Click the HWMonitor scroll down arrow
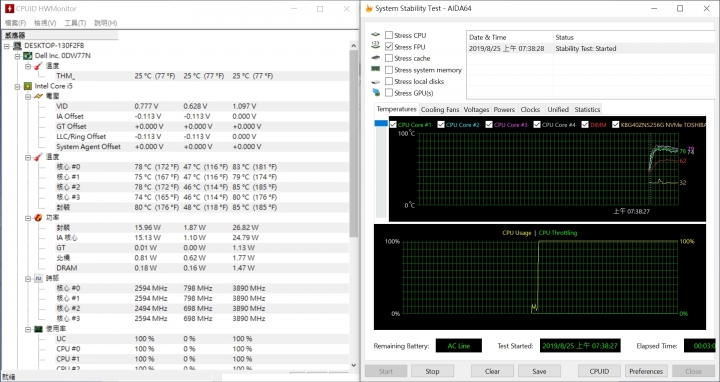Screen dimensions: 720x382 point(354,365)
